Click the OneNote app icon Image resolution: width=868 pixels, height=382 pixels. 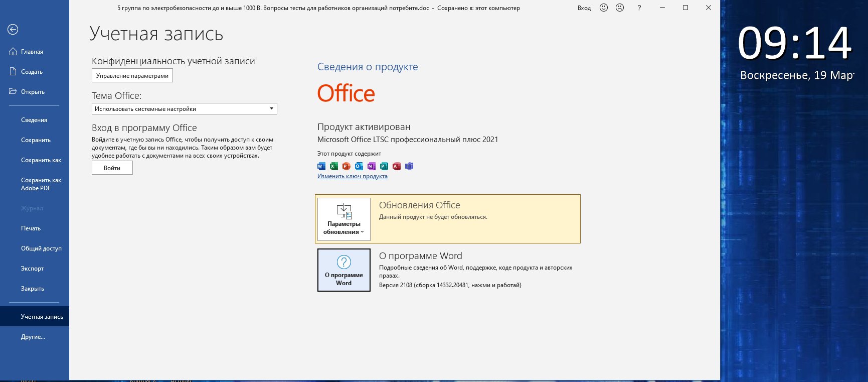point(372,166)
